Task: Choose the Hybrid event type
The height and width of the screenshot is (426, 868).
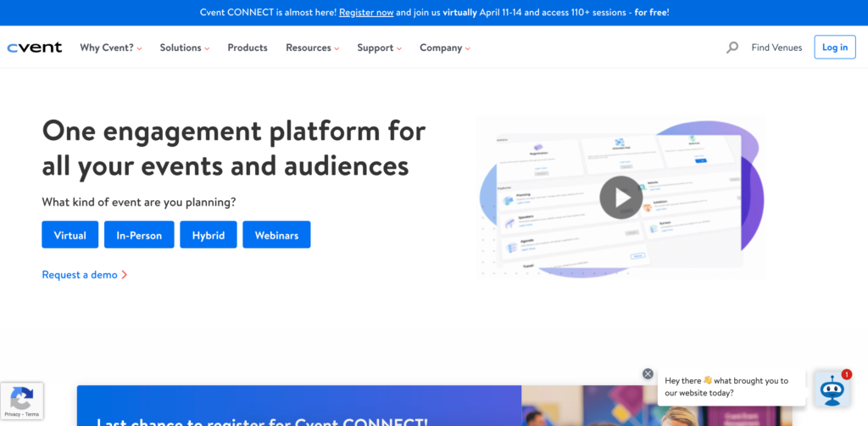Action: click(209, 235)
